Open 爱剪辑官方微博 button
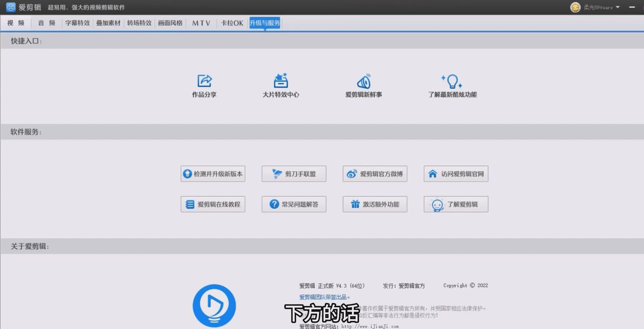Image resolution: width=644 pixels, height=329 pixels. [x=375, y=174]
